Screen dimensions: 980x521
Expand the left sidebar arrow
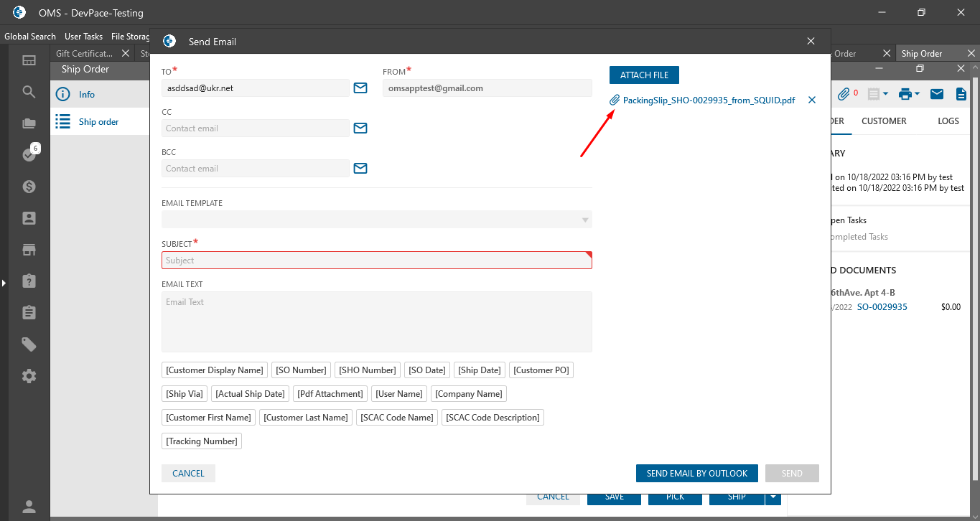click(3, 283)
